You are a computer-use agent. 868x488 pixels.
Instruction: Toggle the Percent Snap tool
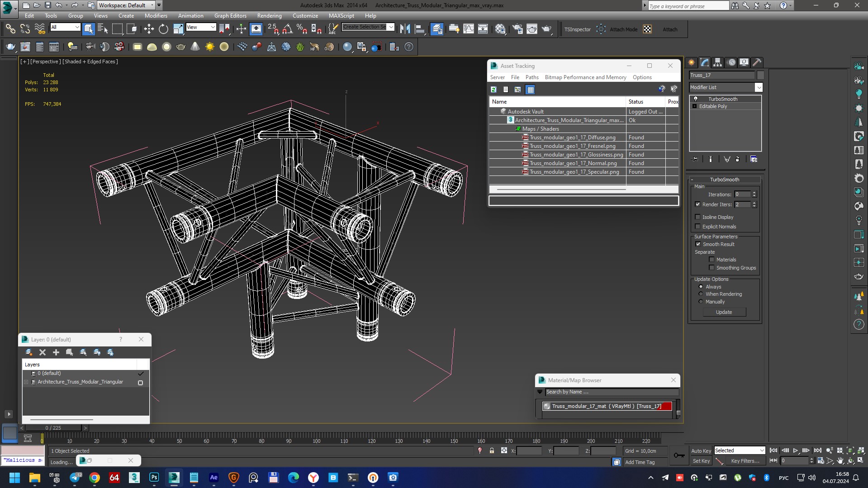pos(302,29)
